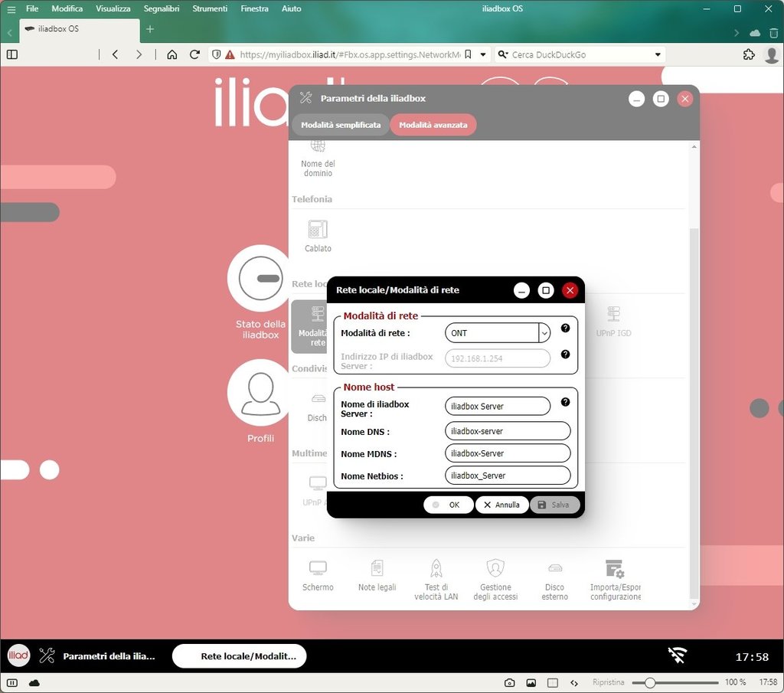Open the Aiuto menu
784x693 pixels.
coord(291,8)
